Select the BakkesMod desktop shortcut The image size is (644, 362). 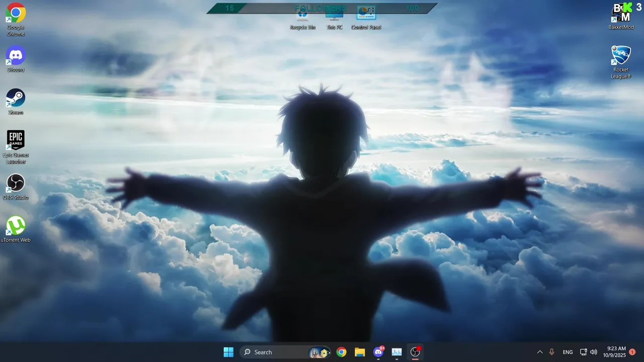click(x=621, y=16)
